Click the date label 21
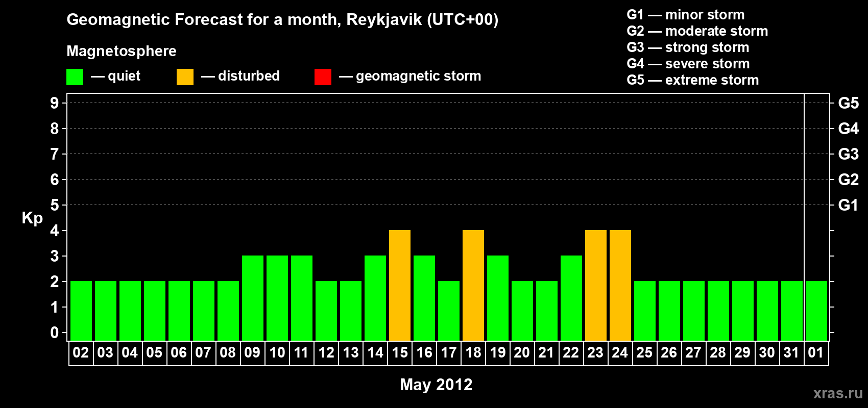The height and width of the screenshot is (408, 868). pos(546,352)
